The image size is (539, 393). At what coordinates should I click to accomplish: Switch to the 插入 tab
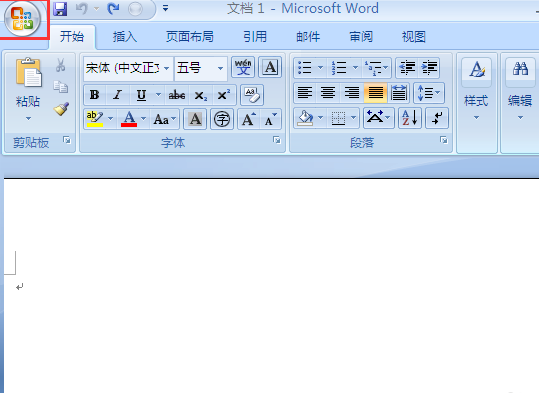(124, 36)
